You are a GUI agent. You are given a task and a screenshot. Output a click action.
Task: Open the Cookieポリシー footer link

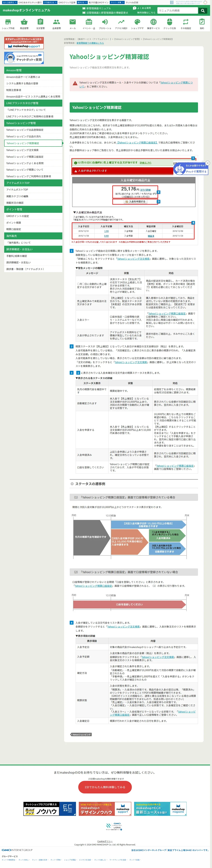click(x=105, y=841)
